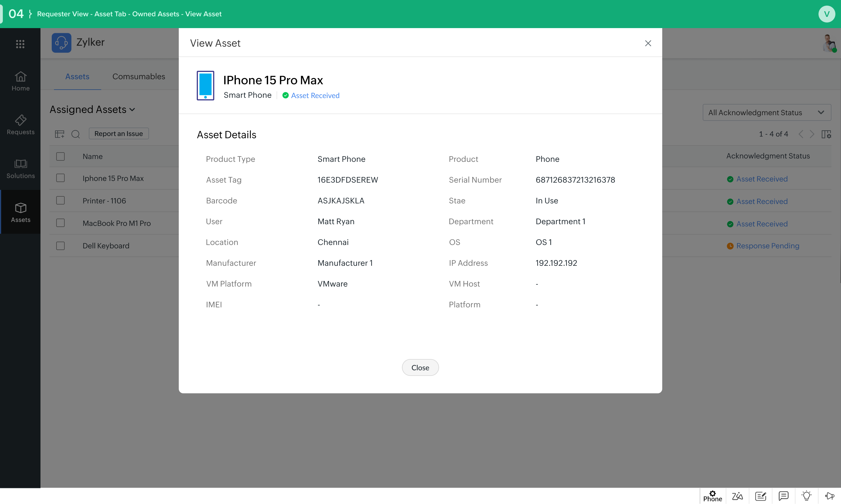Open the announcements megaphone icon
Image resolution: width=841 pixels, height=504 pixels.
click(829, 496)
